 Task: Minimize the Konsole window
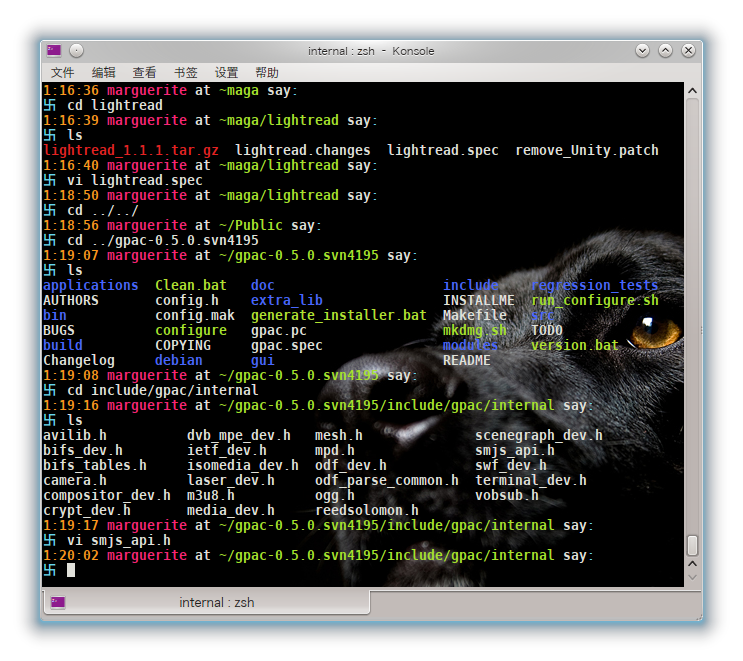642,50
